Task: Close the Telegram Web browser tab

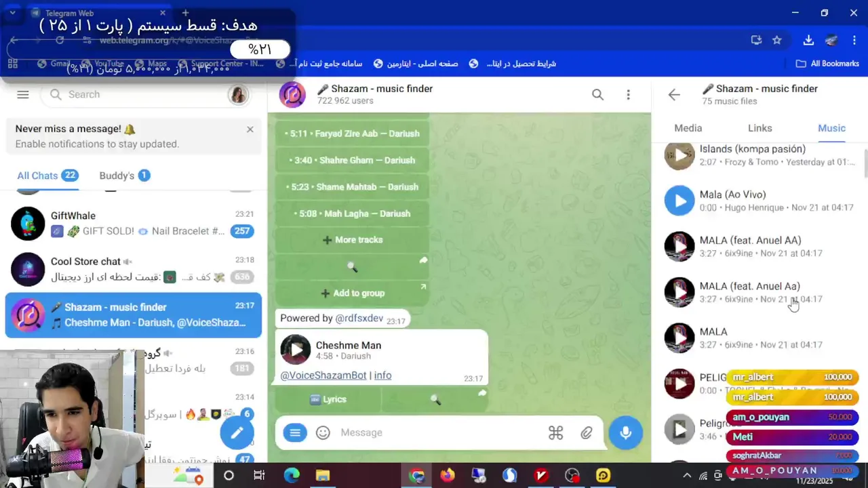Action: click(x=163, y=13)
